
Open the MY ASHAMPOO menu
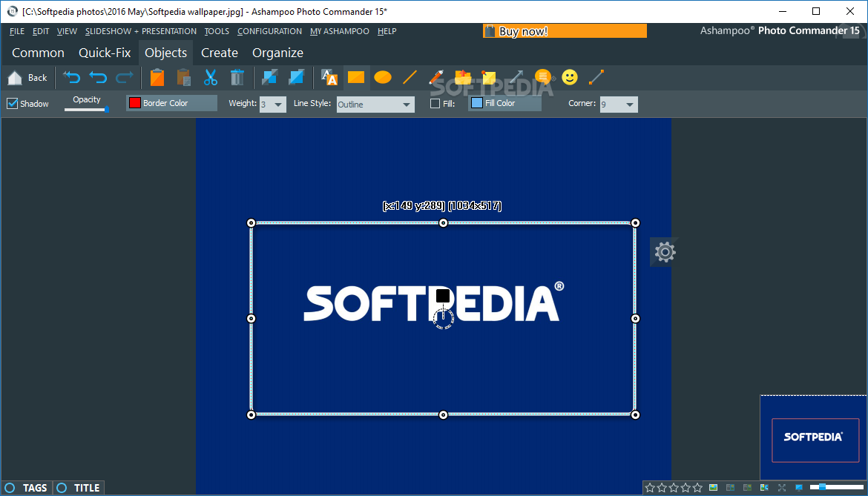coord(339,32)
